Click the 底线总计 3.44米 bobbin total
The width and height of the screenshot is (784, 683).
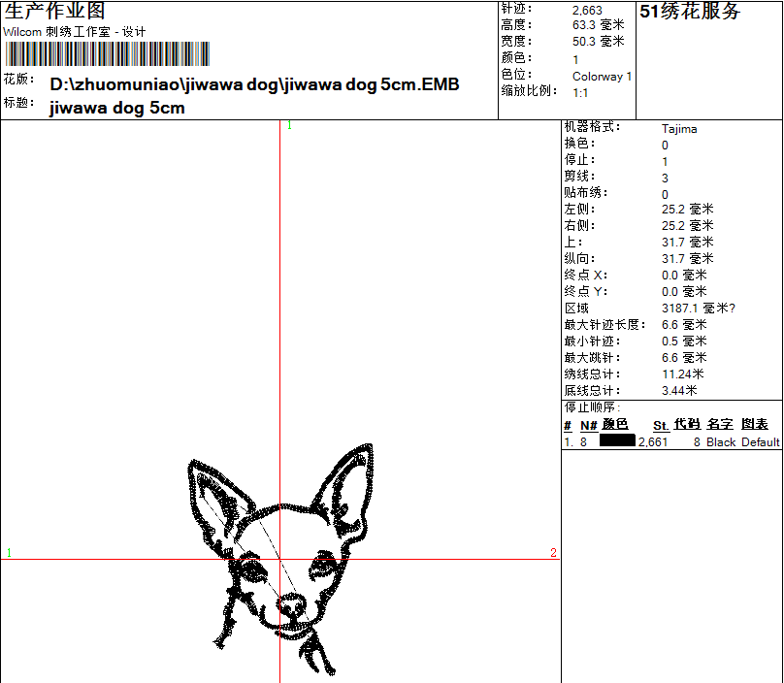coord(678,390)
